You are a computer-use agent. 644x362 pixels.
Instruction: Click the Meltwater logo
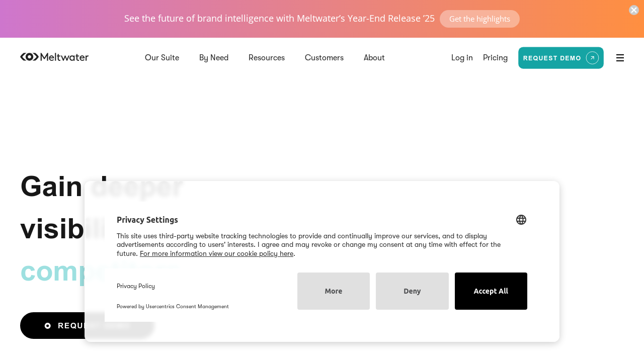coord(54,56)
